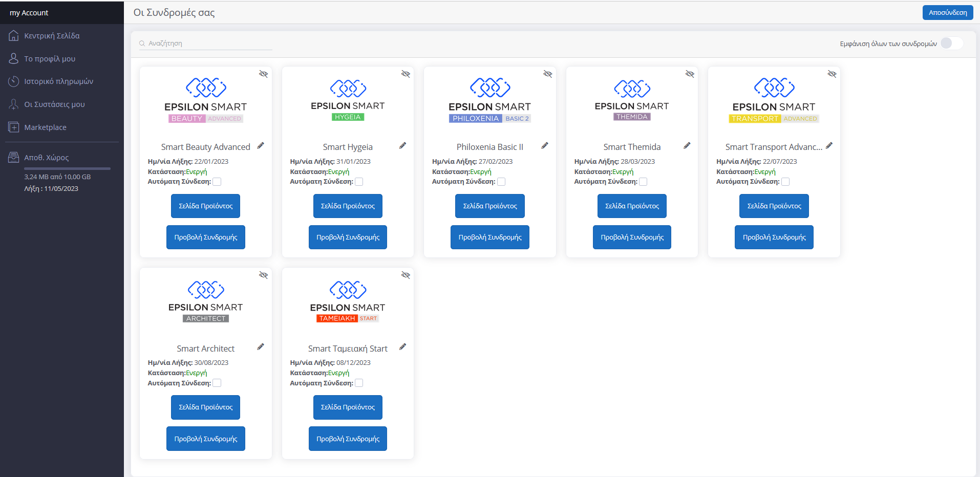
Task: Click Προβολή Συνδρομής for Smart Beauty Advanced
Action: [x=206, y=237]
